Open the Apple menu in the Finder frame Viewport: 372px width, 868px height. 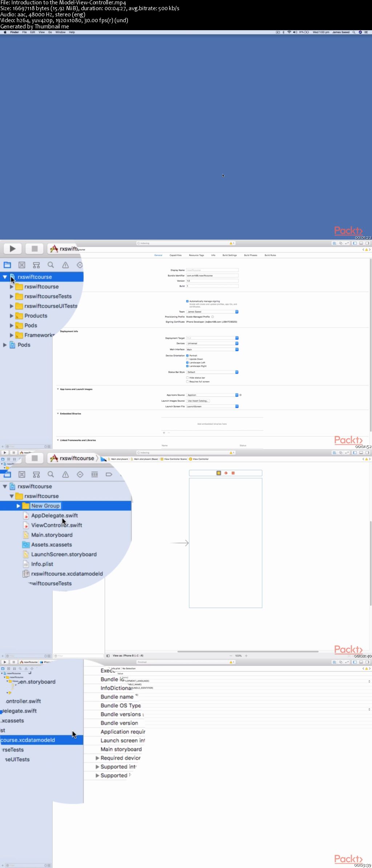[x=5, y=32]
